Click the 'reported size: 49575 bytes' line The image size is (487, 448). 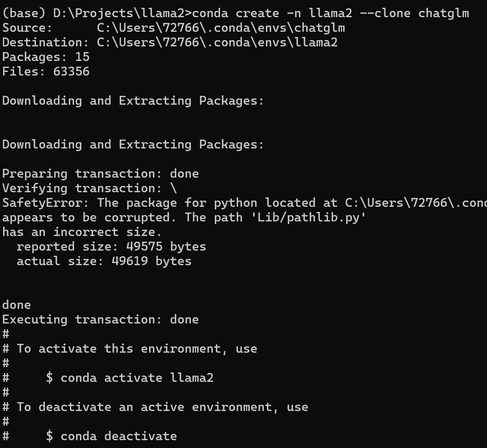111,246
